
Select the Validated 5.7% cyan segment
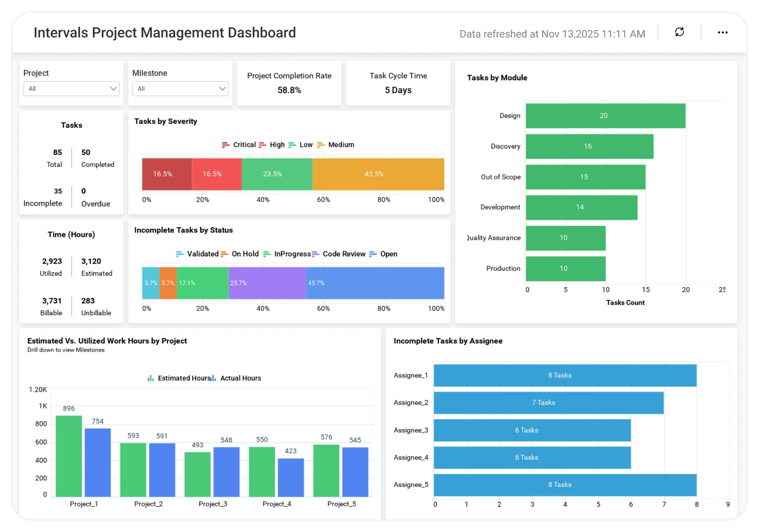coord(151,283)
